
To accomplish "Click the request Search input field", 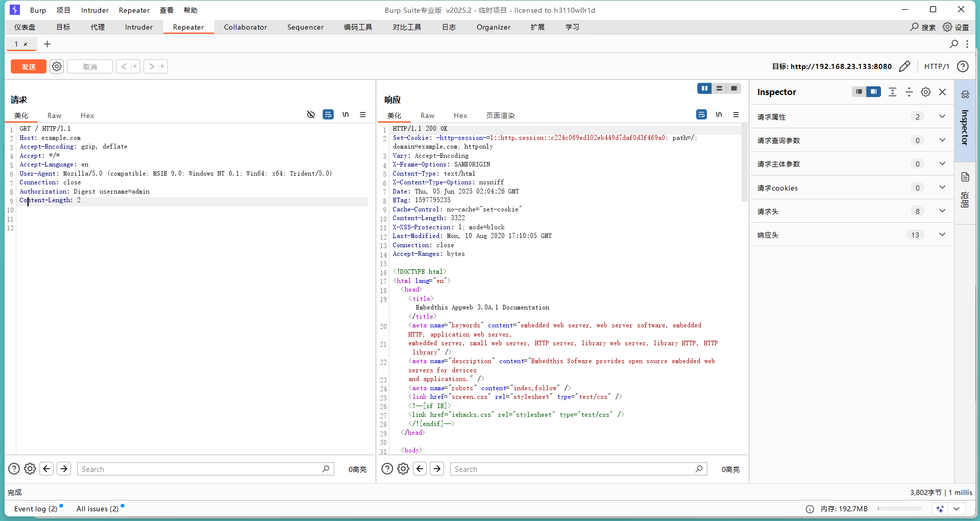I will (206, 469).
